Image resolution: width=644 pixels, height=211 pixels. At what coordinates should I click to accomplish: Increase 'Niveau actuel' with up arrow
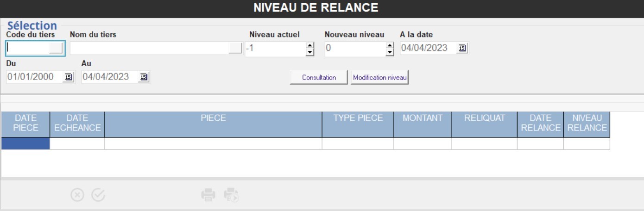click(310, 45)
